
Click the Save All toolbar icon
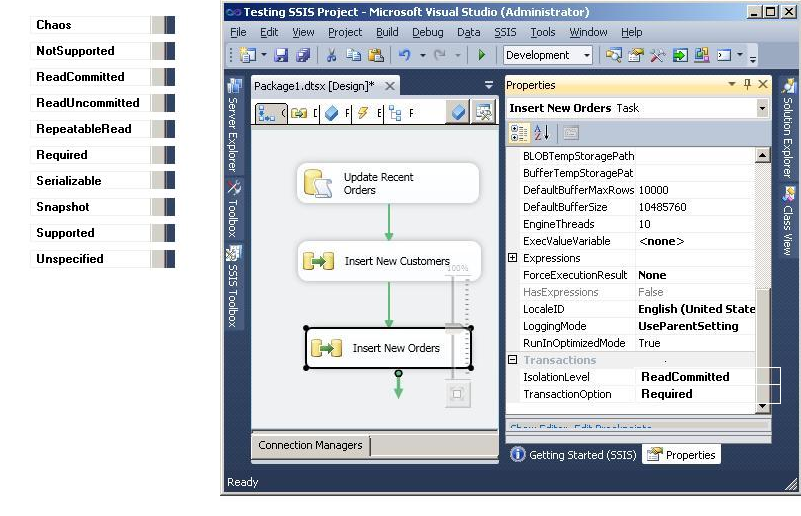click(x=303, y=55)
